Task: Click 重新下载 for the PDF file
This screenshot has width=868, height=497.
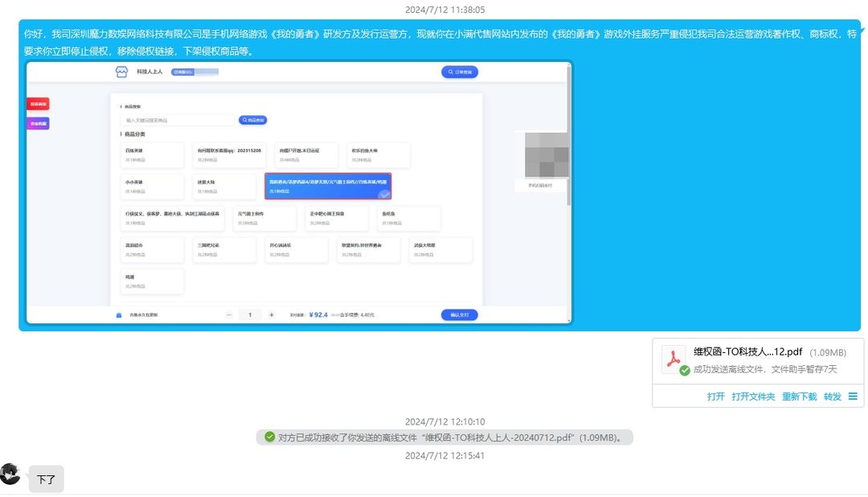Action: 800,396
